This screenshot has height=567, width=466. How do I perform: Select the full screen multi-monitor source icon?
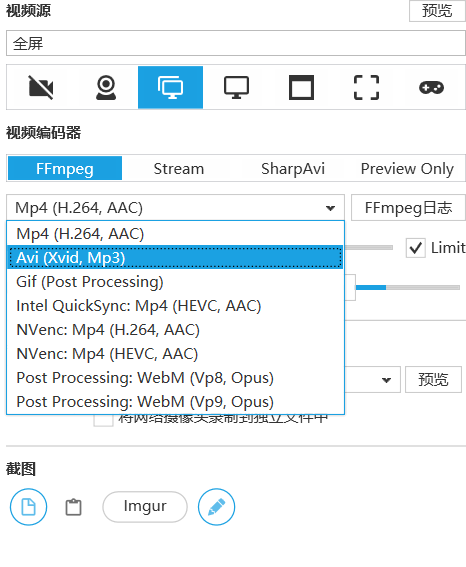[x=170, y=87]
